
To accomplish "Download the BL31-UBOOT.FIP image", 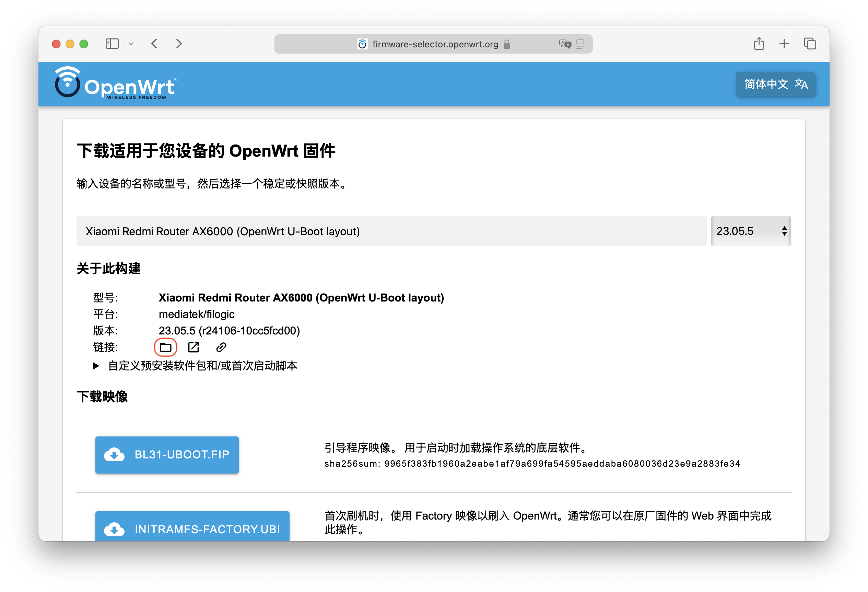I will coord(167,454).
